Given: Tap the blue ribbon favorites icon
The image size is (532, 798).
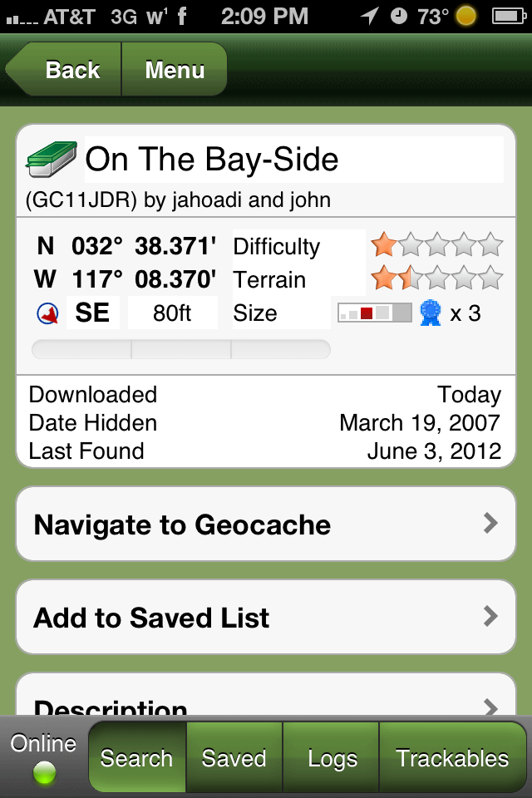Looking at the screenshot, I should click(x=430, y=313).
